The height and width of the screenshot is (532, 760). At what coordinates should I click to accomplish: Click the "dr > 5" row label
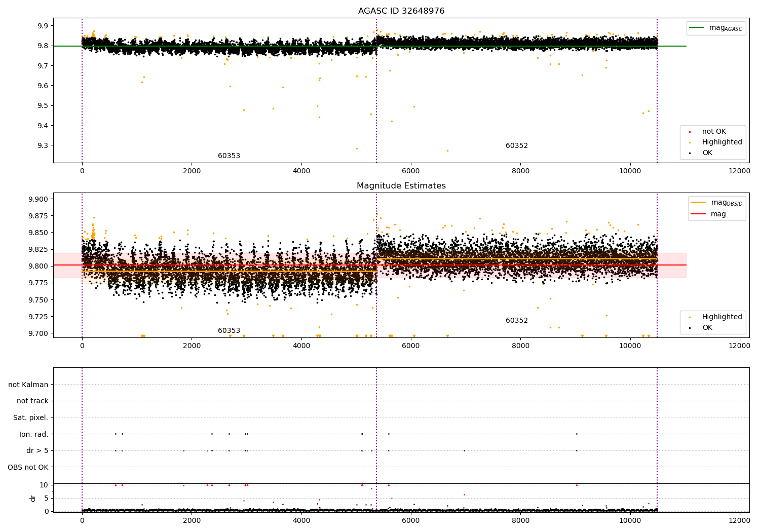point(37,451)
